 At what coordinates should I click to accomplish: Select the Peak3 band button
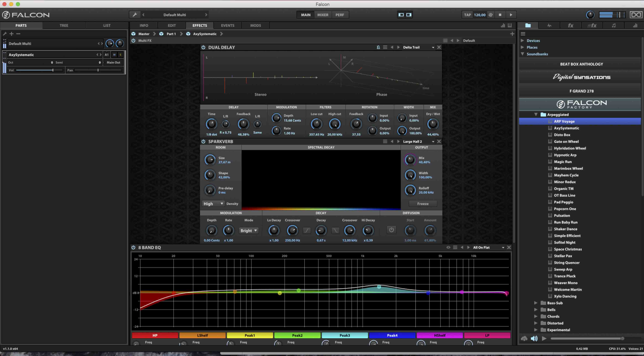(x=345, y=335)
